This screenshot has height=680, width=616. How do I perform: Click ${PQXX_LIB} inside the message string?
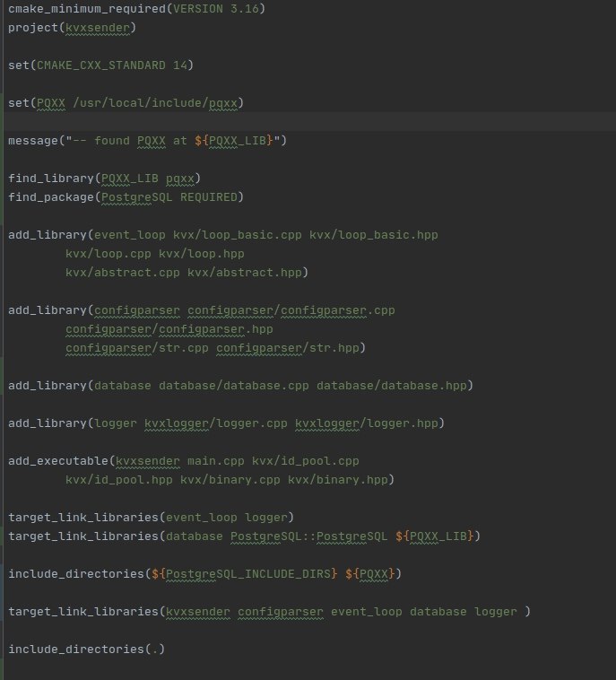pyautogui.click(x=234, y=141)
